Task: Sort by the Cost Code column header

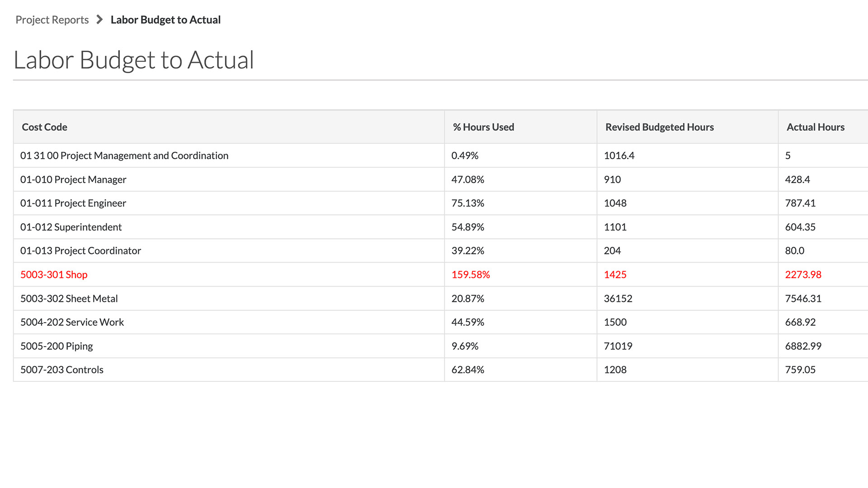Action: click(x=44, y=127)
